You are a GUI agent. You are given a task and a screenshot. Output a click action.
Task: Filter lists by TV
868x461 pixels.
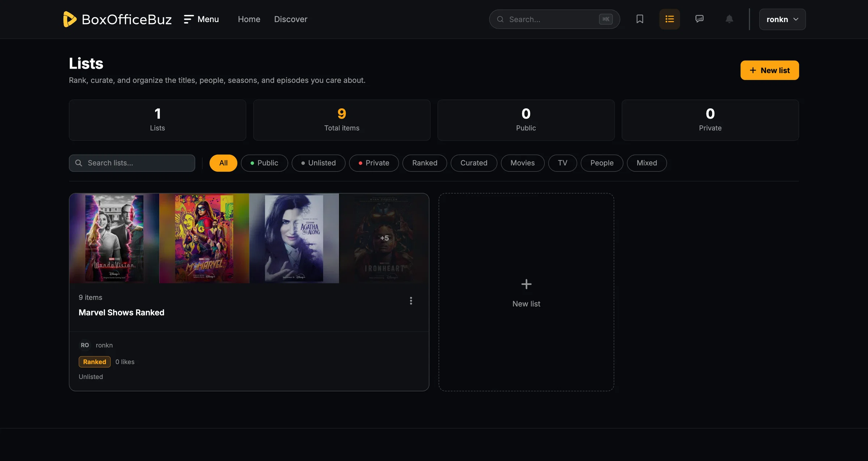point(562,163)
